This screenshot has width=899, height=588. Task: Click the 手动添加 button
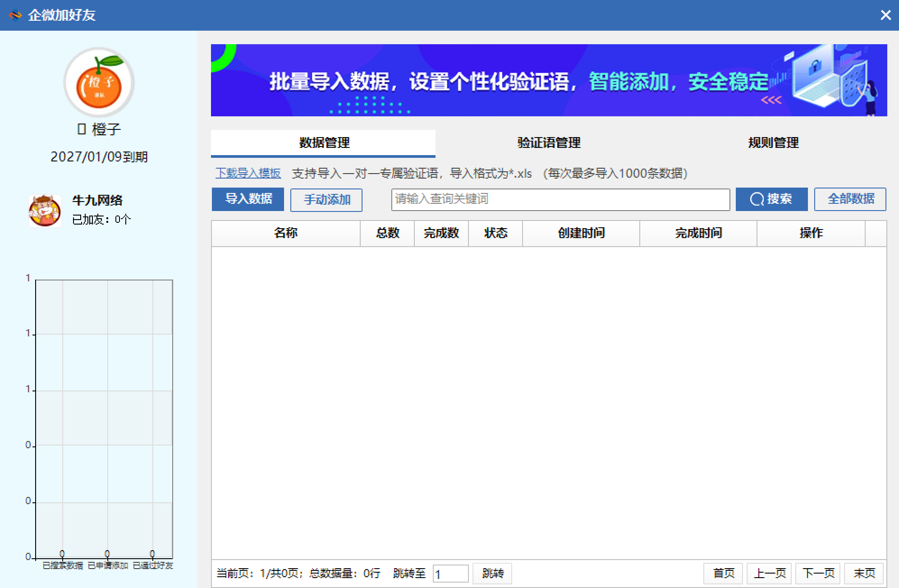click(326, 200)
